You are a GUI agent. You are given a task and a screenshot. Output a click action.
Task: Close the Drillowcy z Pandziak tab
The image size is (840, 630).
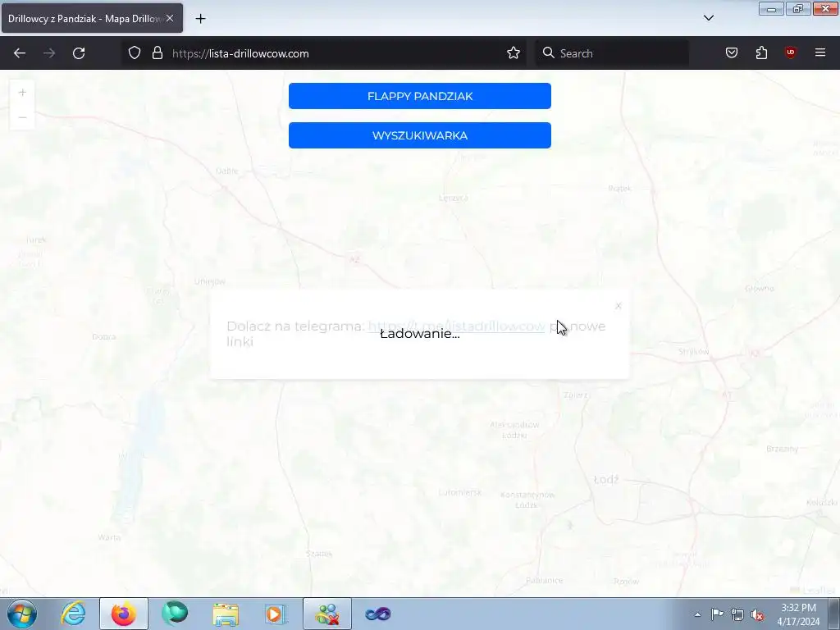(x=170, y=18)
